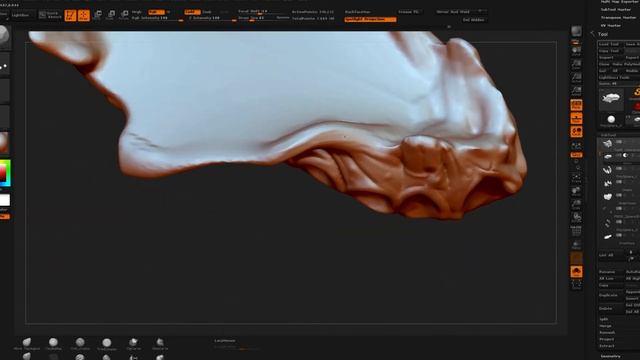The height and width of the screenshot is (360, 640).
Task: Click Import button in Tool palette
Action: pyautogui.click(x=611, y=58)
